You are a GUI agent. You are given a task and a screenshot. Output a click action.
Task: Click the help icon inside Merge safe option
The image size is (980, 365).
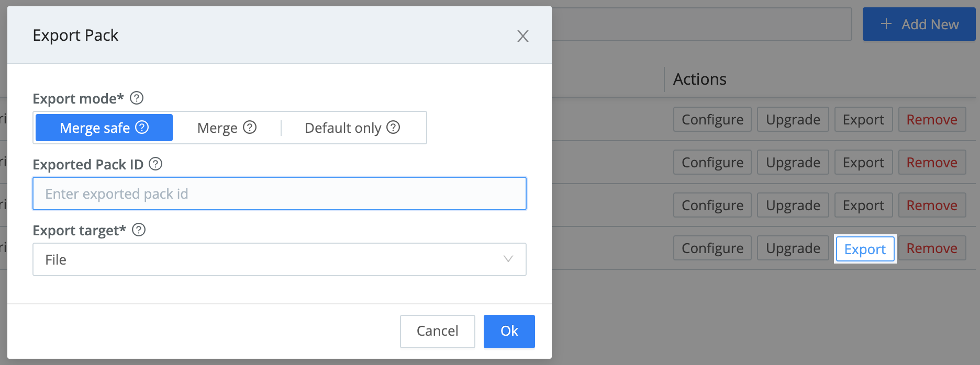click(x=142, y=127)
